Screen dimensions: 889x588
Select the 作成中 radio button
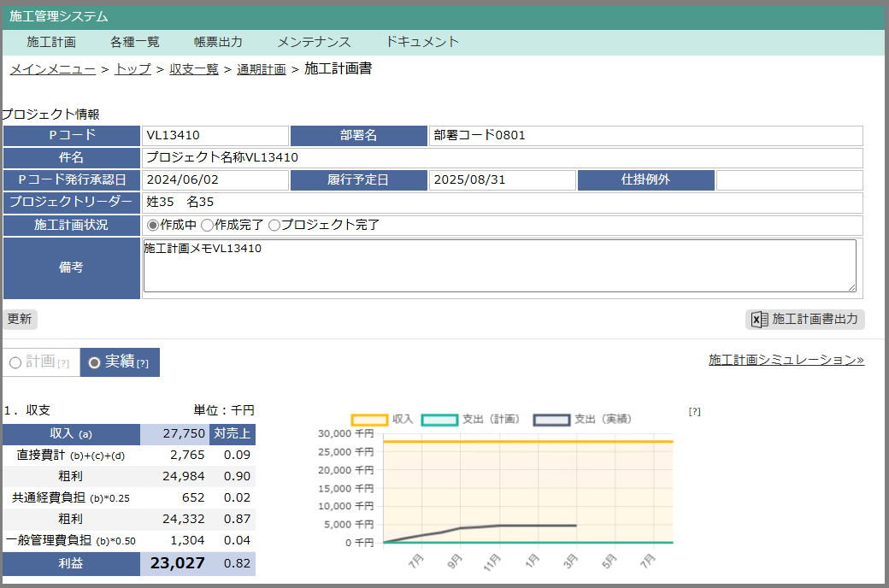click(x=152, y=225)
